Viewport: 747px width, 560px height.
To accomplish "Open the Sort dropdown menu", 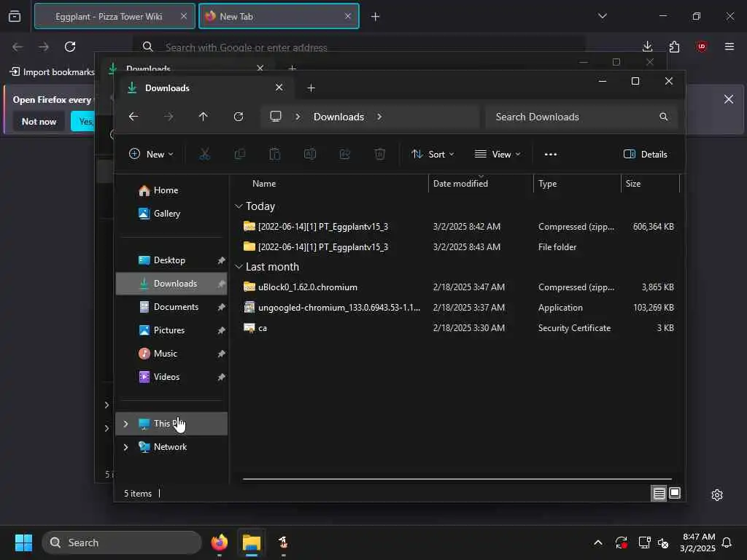I will [x=433, y=155].
